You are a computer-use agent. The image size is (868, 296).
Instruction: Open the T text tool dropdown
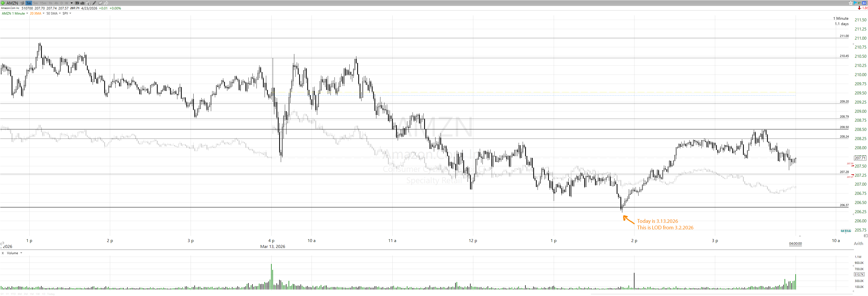point(77,3)
